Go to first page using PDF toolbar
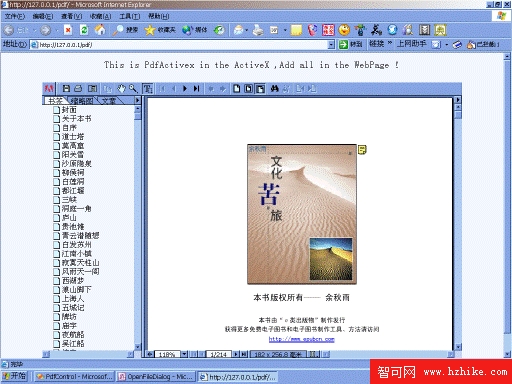Screen dimensions: 512x384 163,89
